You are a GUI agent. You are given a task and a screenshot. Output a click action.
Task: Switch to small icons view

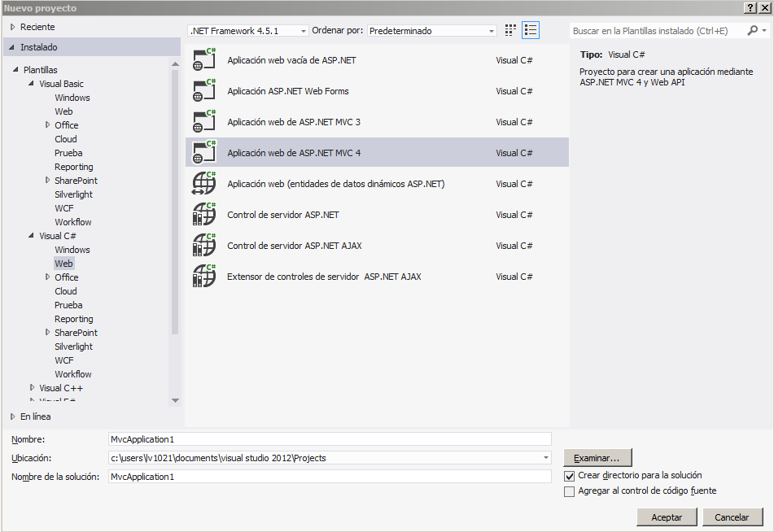pyautogui.click(x=510, y=30)
